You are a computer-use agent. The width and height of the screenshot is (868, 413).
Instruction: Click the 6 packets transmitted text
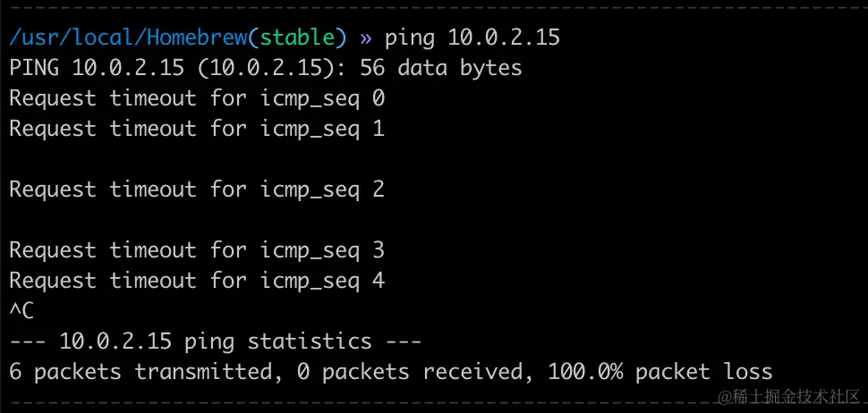[x=141, y=372]
